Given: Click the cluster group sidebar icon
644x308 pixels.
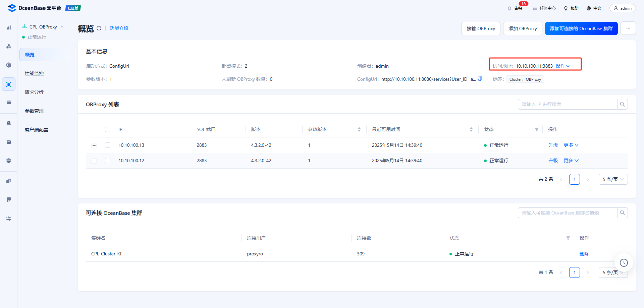Looking at the screenshot, I should click(x=9, y=46).
